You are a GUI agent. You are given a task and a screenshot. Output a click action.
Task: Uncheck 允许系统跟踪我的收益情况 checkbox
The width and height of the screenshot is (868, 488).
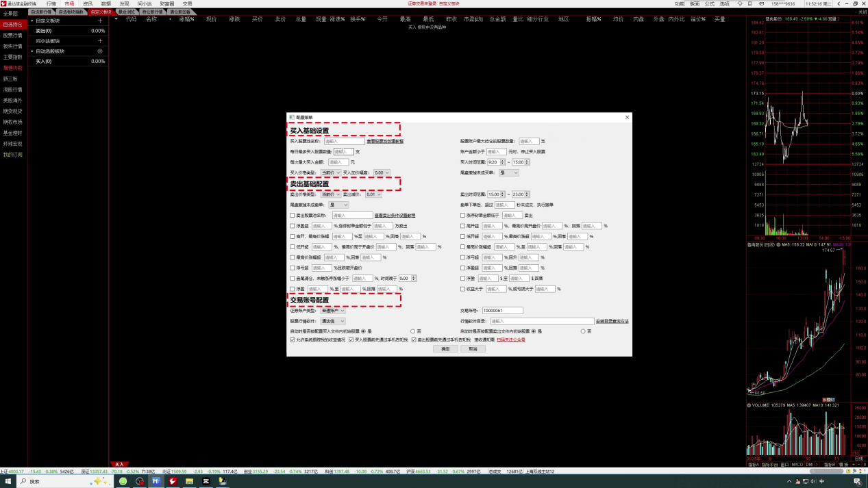pos(293,339)
